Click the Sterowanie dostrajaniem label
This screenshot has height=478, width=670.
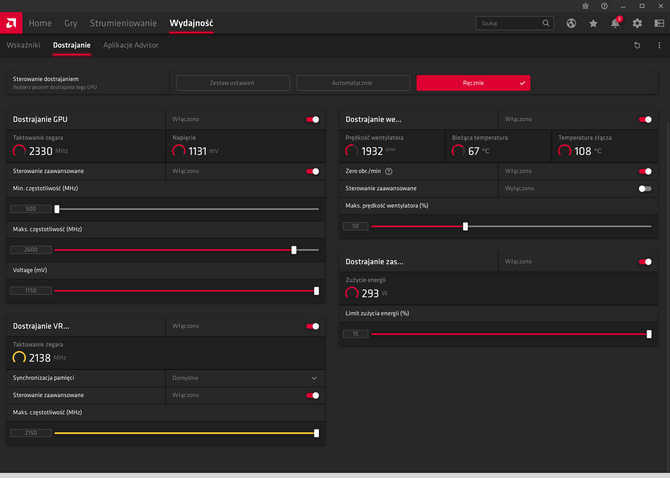46,79
